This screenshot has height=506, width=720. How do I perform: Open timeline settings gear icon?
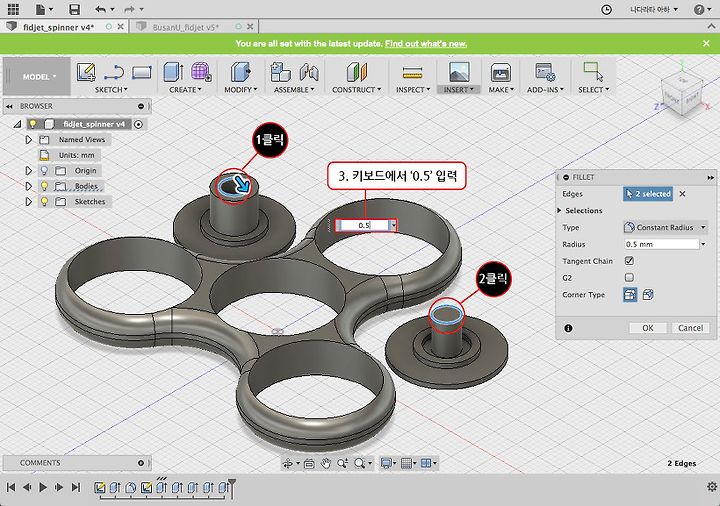[x=712, y=486]
